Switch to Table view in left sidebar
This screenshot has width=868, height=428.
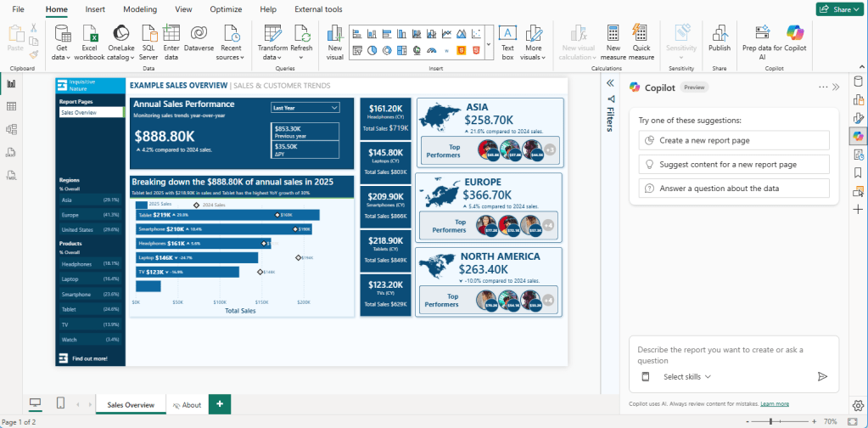click(12, 106)
